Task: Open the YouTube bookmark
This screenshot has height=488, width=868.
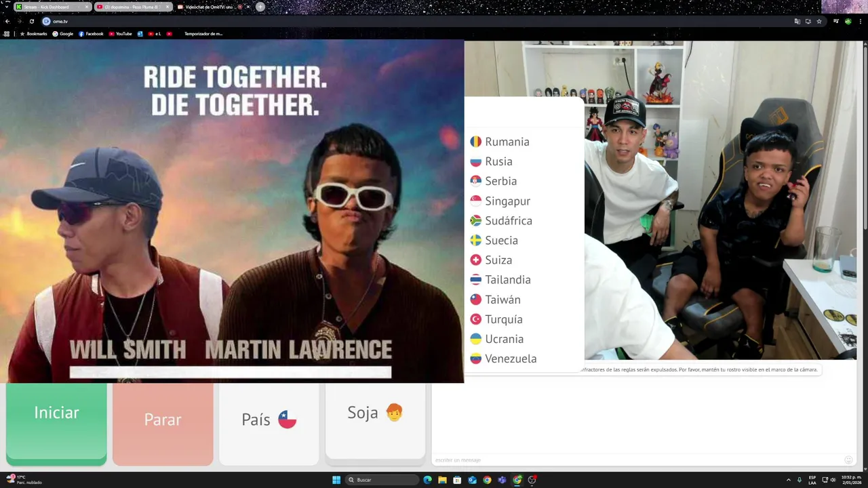Action: pos(121,33)
